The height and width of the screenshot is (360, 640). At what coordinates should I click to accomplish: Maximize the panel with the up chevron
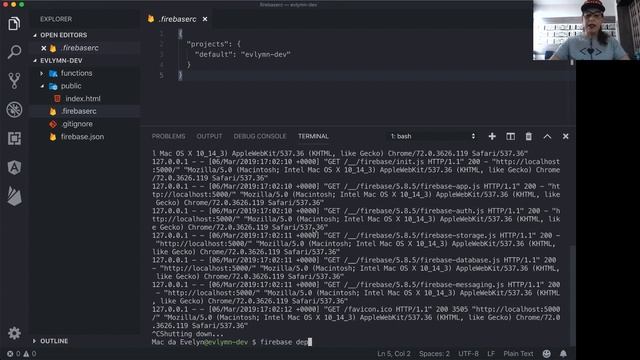click(x=547, y=136)
